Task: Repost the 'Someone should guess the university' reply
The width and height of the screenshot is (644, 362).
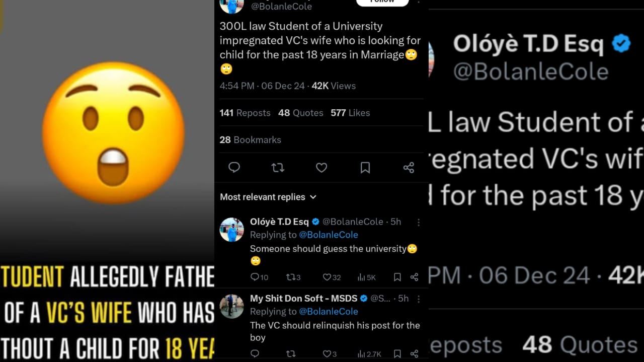Action: 290,277
